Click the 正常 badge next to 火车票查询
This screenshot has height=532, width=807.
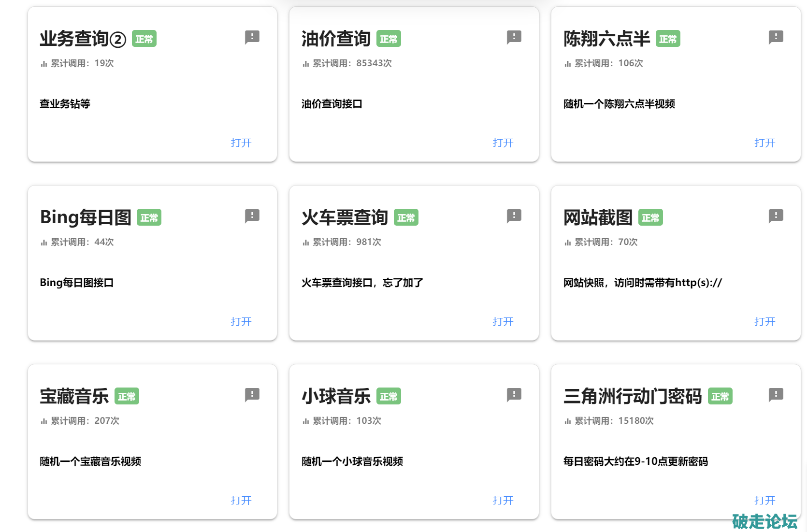pos(406,218)
